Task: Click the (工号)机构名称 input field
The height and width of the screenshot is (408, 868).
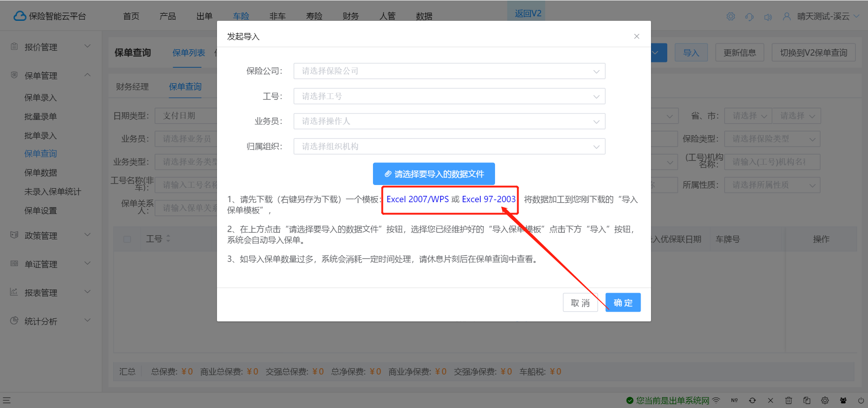Action: pos(772,162)
